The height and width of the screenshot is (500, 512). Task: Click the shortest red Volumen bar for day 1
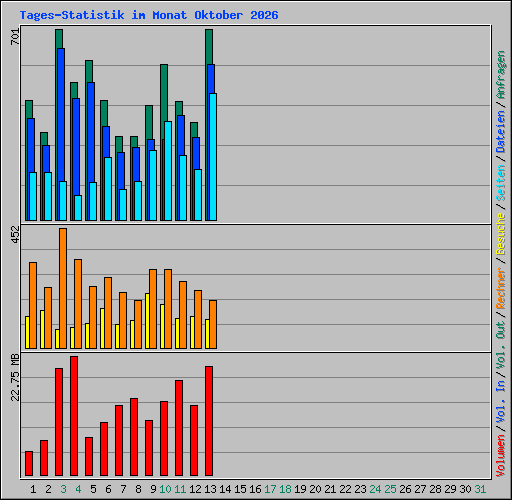pyautogui.click(x=29, y=463)
